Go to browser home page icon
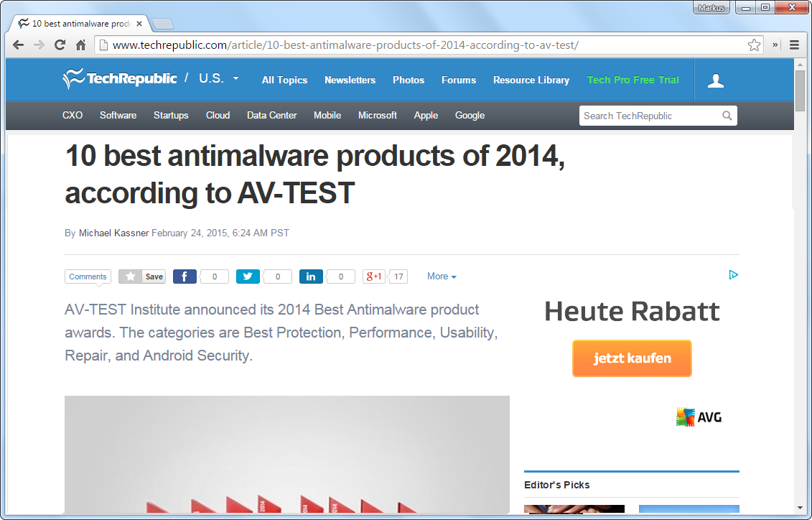The width and height of the screenshot is (812, 520). click(x=81, y=45)
